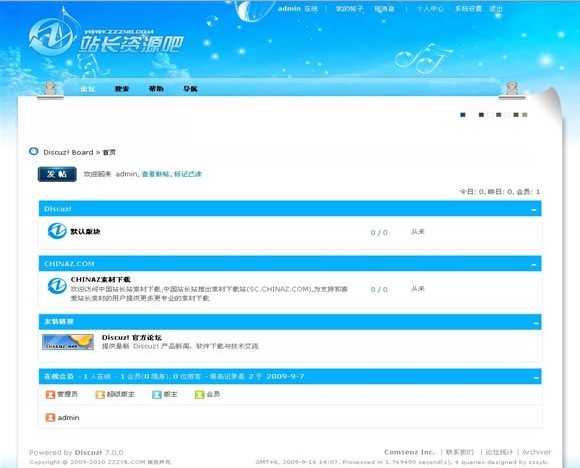Open the CHINAZ素材下载 forum title
580x468 pixels.
[x=101, y=279]
